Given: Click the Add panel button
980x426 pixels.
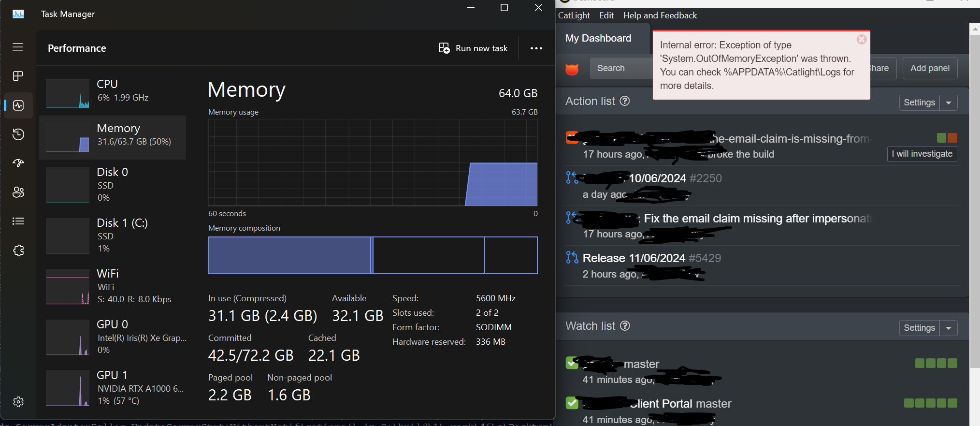Looking at the screenshot, I should pyautogui.click(x=929, y=68).
